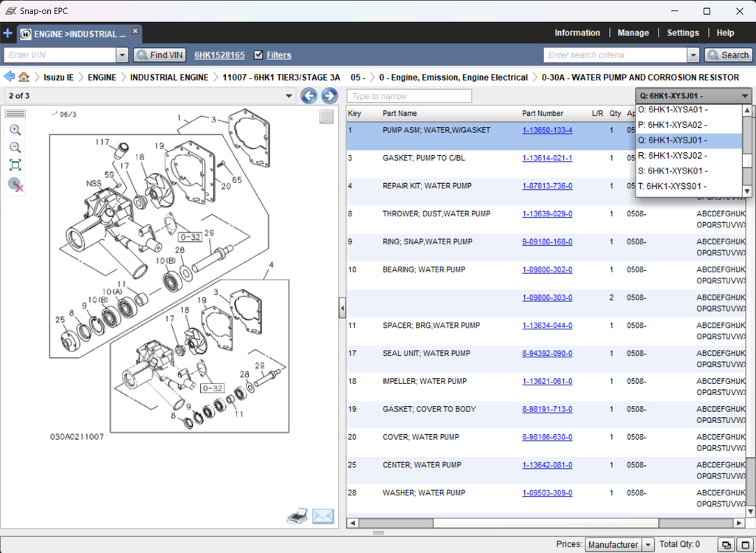Click the back arrow in breadcrumb
The height and width of the screenshot is (553, 756).
point(9,77)
